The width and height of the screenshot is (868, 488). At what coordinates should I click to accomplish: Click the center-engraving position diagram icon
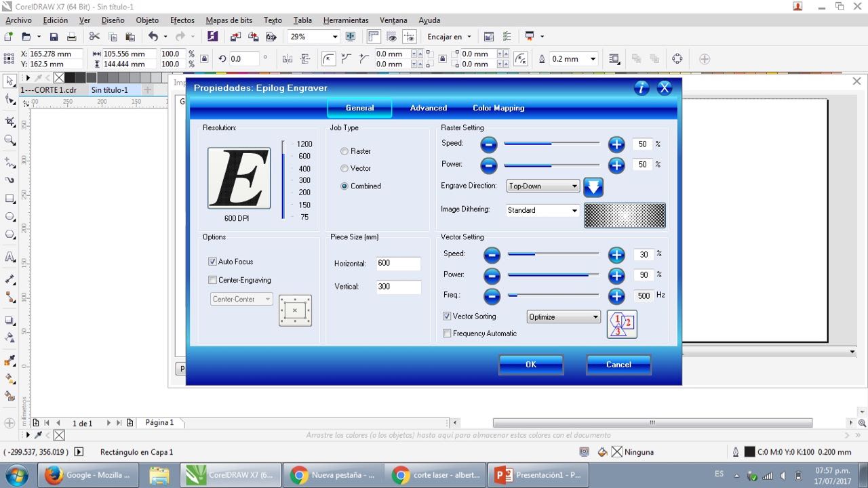coord(295,310)
